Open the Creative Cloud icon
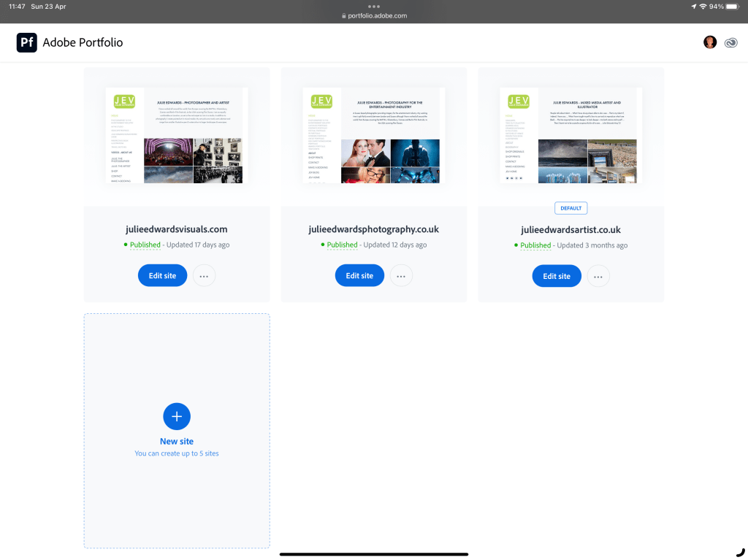748x560 pixels. point(730,42)
